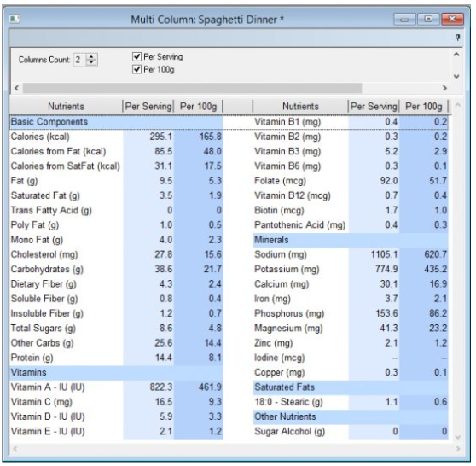476x466 pixels.
Task: Select the Folate (mcg) row
Action: tap(351, 181)
